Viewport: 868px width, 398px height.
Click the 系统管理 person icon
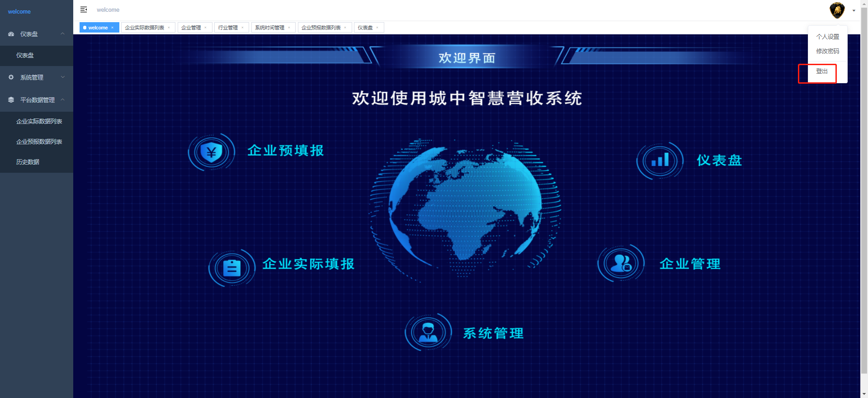428,332
